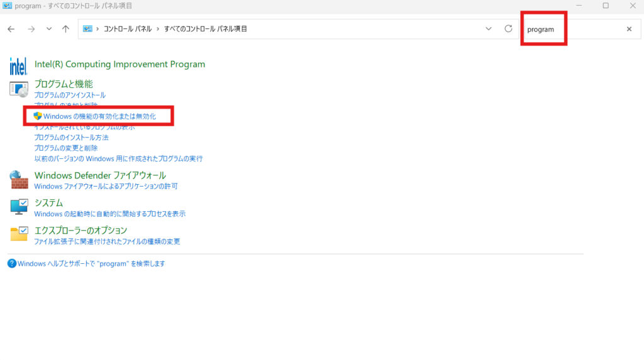Screen dimensions: 644x360
Task: Open プログラムの変更と削除 link
Action: coord(65,148)
